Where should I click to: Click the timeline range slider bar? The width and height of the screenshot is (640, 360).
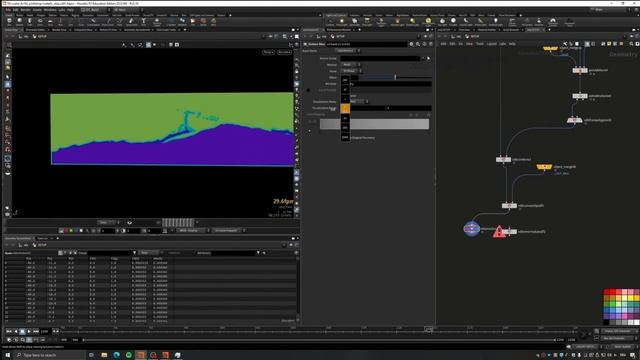tap(319, 340)
